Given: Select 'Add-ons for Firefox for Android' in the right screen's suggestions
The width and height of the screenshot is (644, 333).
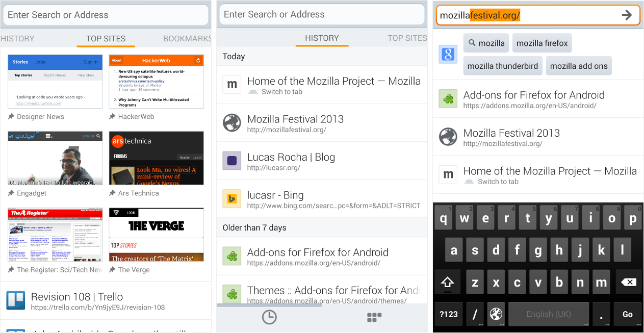Looking at the screenshot, I should 538,99.
